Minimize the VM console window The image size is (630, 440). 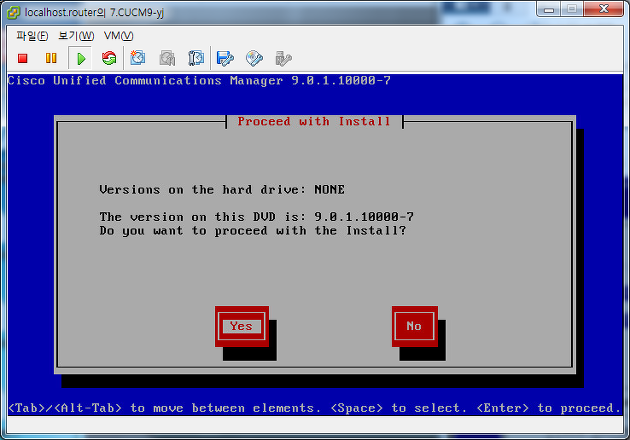(x=549, y=9)
